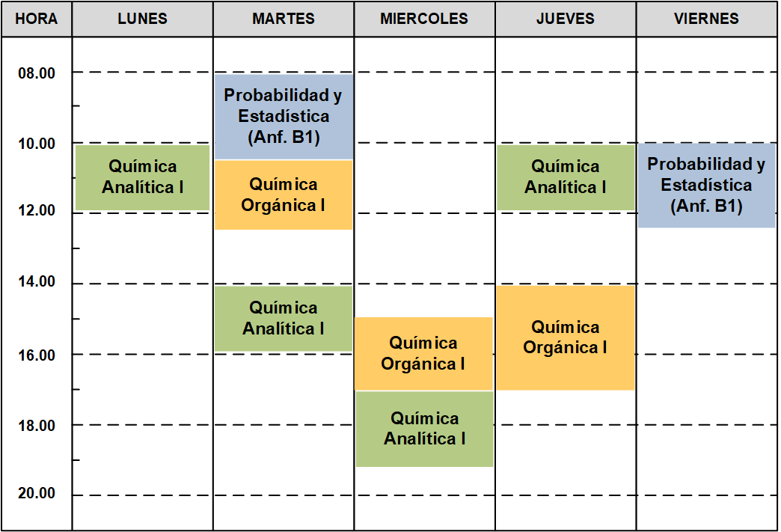This screenshot has height=532, width=781.
Task: Select the MARTES column header
Action: click(x=284, y=19)
